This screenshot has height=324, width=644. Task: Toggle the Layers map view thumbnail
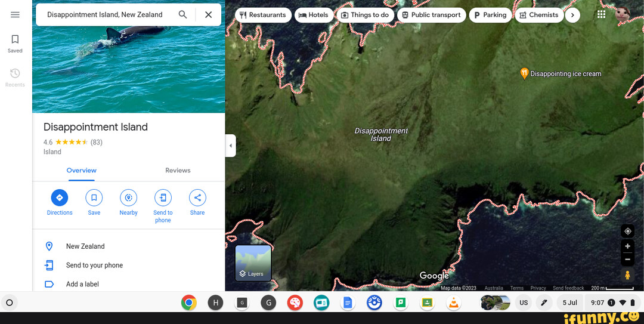(253, 263)
